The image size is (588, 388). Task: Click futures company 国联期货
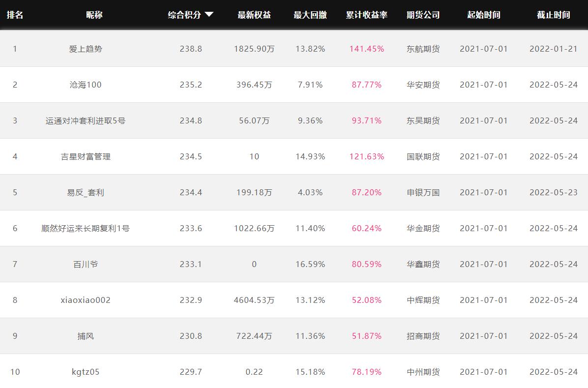423,156
